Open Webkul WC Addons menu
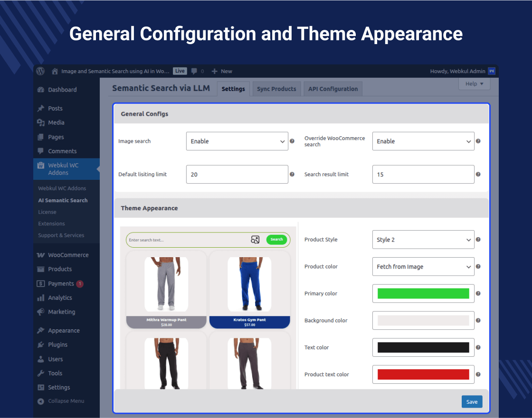This screenshot has width=532, height=418. 66,169
